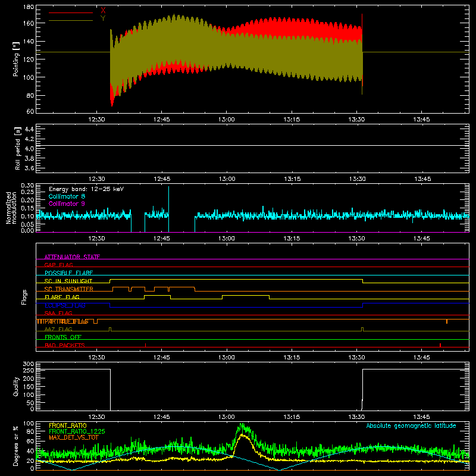Click the 0.30 tick label on modulation axis
Screen dimensions: 476x476
click(x=27, y=185)
